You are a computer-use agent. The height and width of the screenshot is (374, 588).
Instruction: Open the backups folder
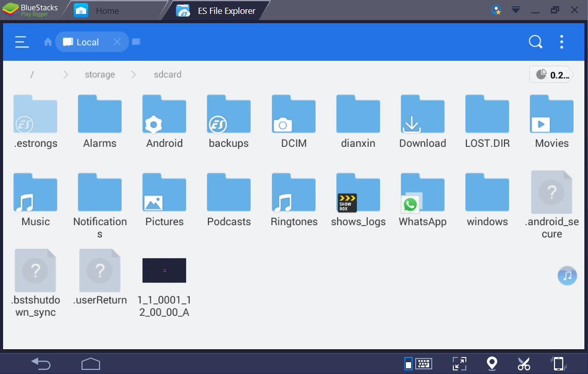(228, 122)
